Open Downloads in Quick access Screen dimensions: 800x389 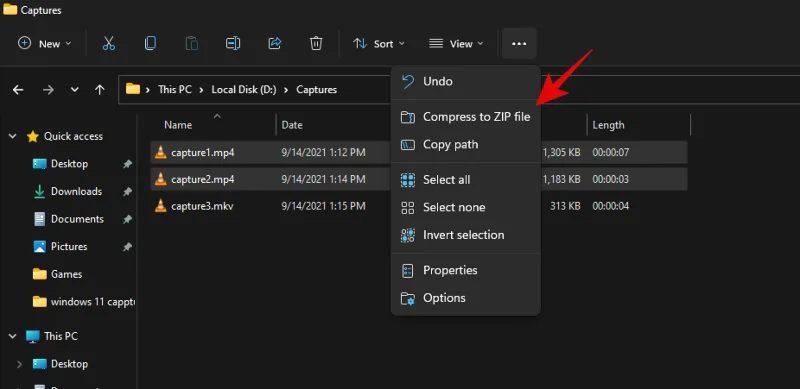76,191
